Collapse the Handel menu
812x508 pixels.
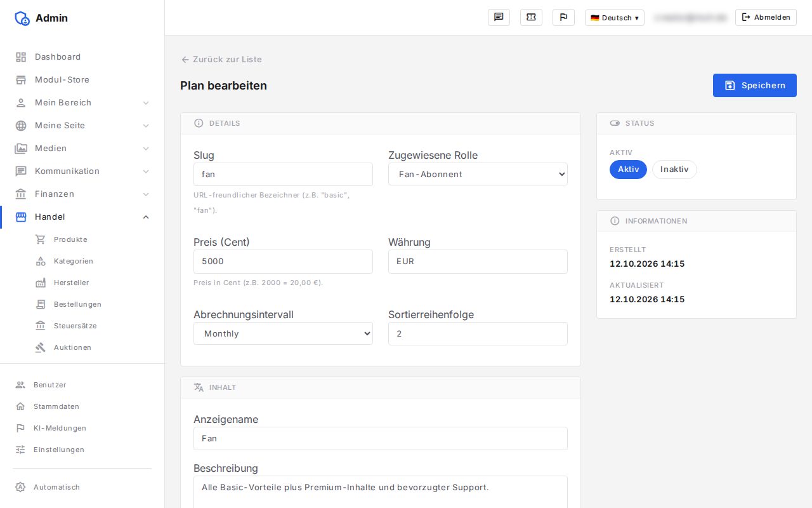tap(82, 217)
